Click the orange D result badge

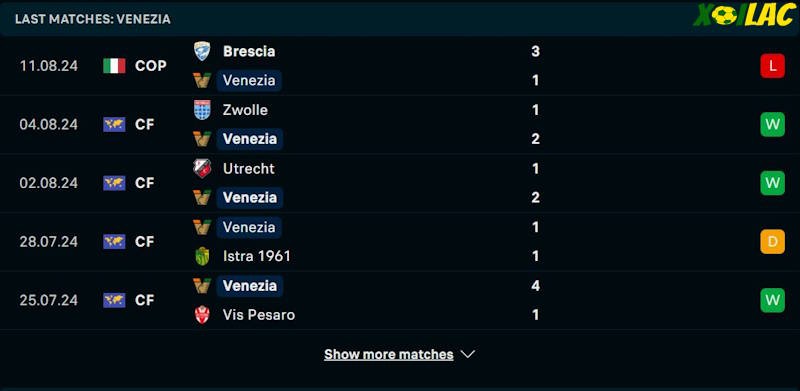(x=772, y=241)
